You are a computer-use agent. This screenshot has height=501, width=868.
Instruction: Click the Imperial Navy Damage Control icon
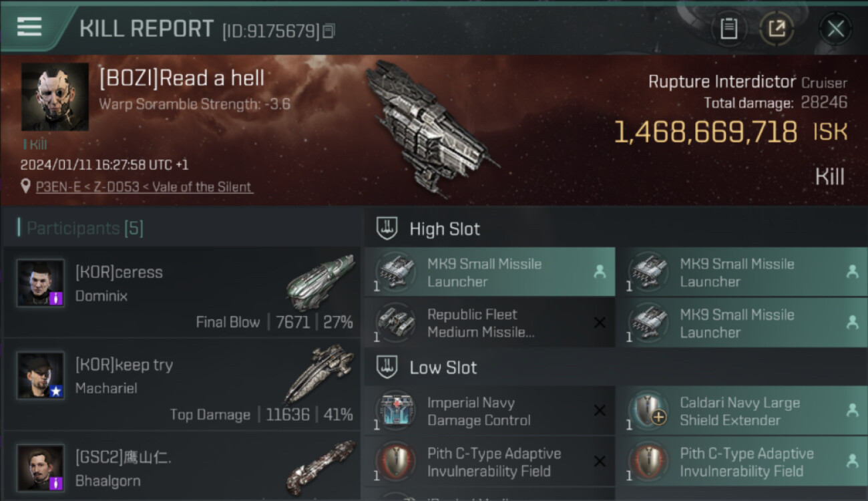pos(396,411)
